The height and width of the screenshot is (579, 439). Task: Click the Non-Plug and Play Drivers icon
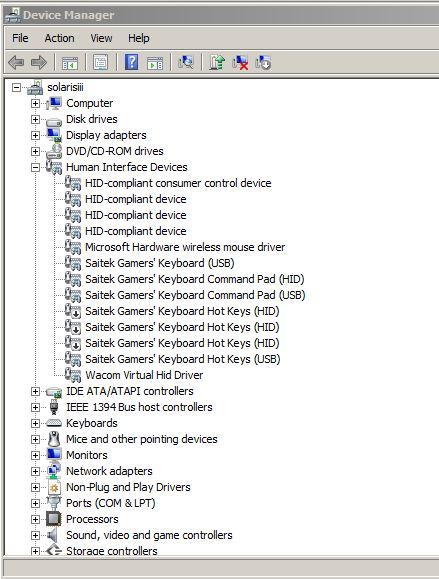point(54,487)
